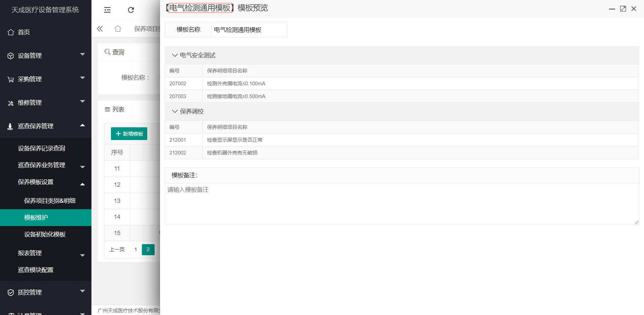Expand the 设备管理 menu arrow

tap(83, 54)
